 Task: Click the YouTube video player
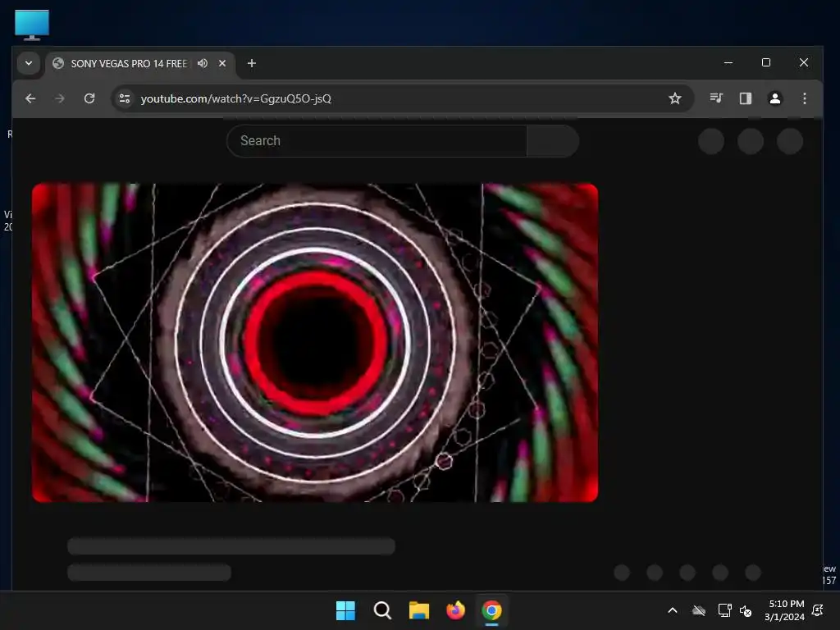tap(315, 343)
